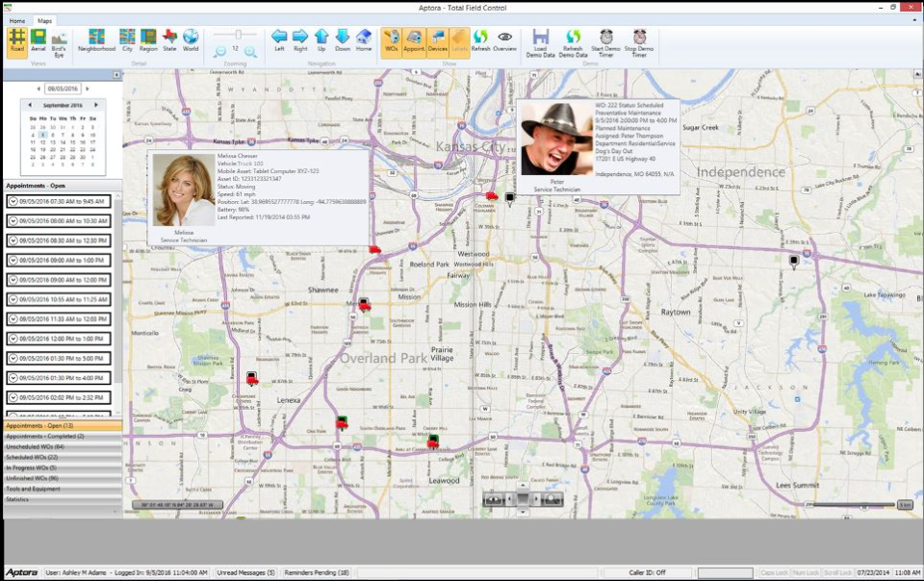The width and height of the screenshot is (924, 581).
Task: Adjust the Zooming slider in ribbon
Action: [x=236, y=35]
